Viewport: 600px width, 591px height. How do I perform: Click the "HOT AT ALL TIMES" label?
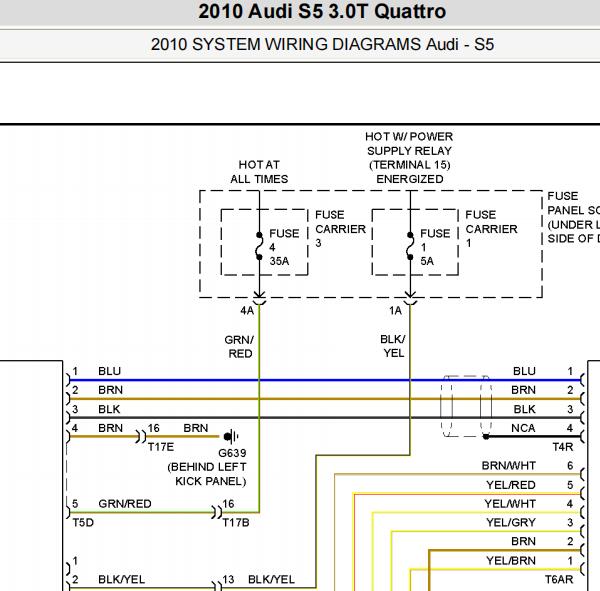point(259,172)
